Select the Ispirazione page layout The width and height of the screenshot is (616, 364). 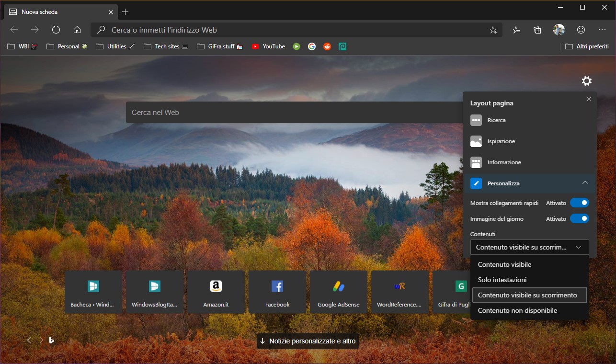(x=529, y=141)
